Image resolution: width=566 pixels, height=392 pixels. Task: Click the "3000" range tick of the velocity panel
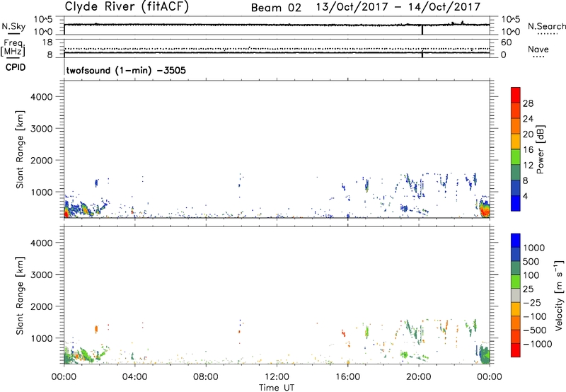pyautogui.click(x=42, y=275)
